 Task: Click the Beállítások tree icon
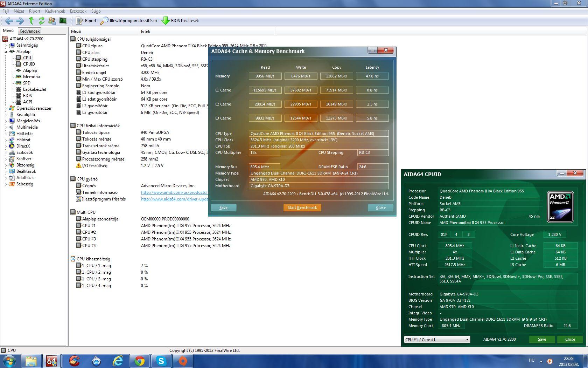[12, 171]
